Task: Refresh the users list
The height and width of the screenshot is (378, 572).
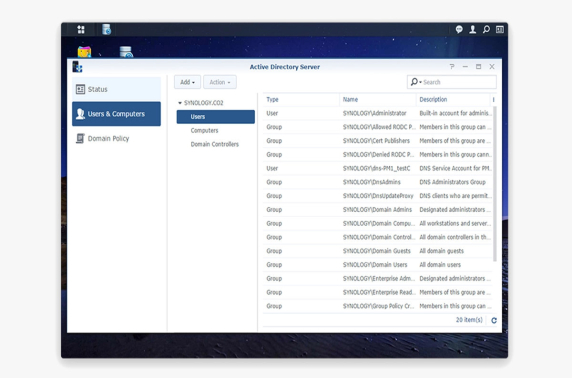Action: pos(494,320)
